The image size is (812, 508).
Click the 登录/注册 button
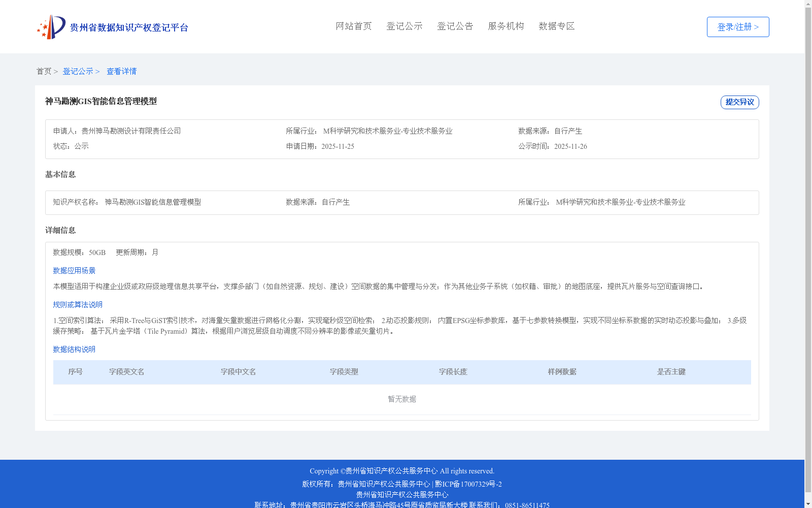[737, 27]
